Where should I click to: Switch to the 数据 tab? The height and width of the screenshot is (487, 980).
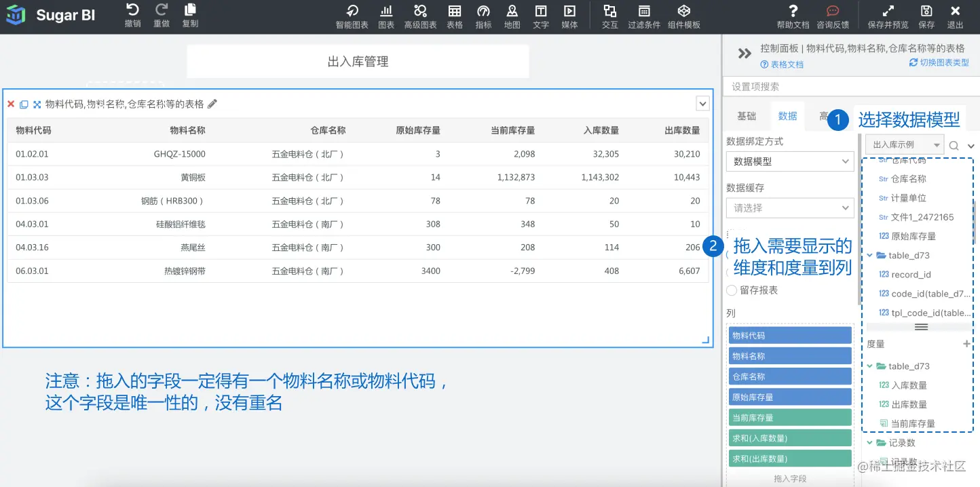[x=787, y=116]
